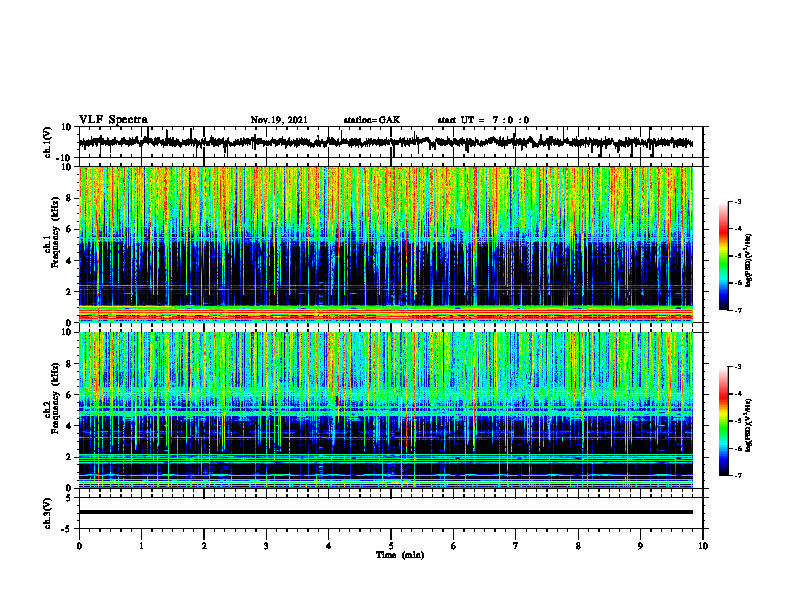
Task: Click the "10" tick on the time axis
Action: (703, 546)
